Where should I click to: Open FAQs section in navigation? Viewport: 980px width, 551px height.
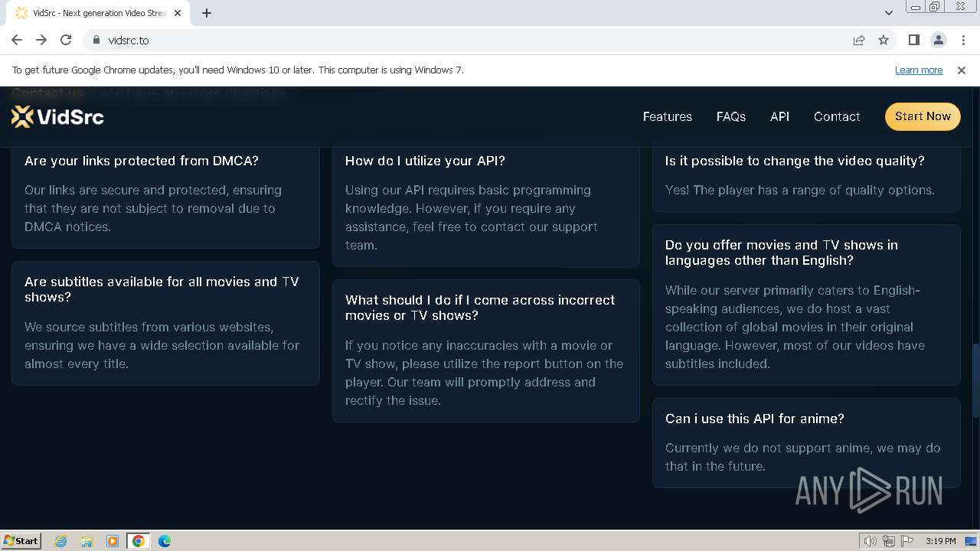pos(731,116)
